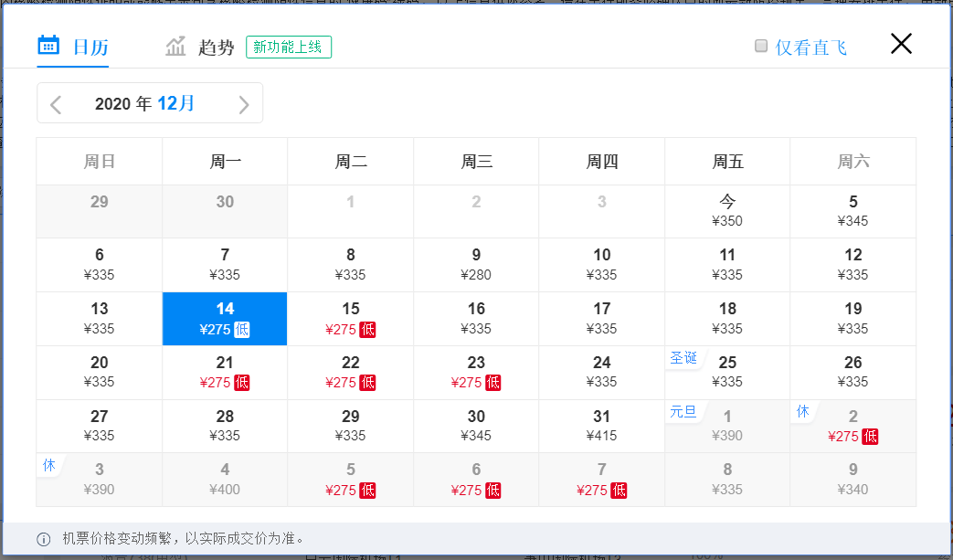Click the 新功能上线 badge
The height and width of the screenshot is (560, 953).
(289, 47)
